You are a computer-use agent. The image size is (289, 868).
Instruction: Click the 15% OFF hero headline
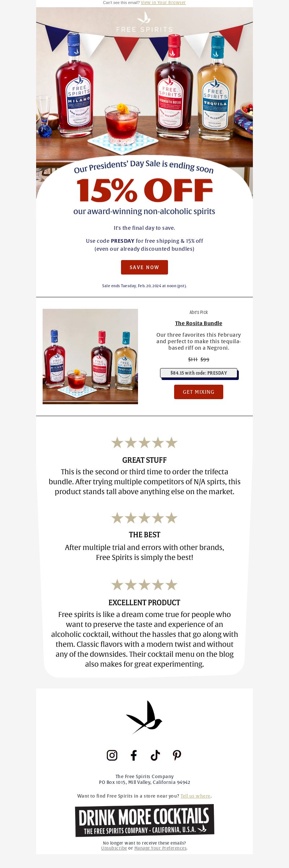144,190
